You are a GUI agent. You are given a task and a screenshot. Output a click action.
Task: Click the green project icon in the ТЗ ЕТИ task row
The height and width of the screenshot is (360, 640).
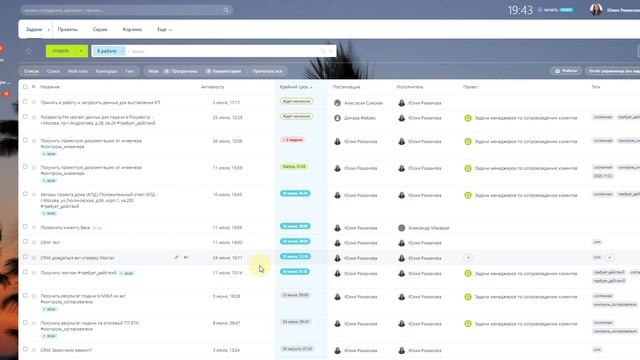coord(468,324)
